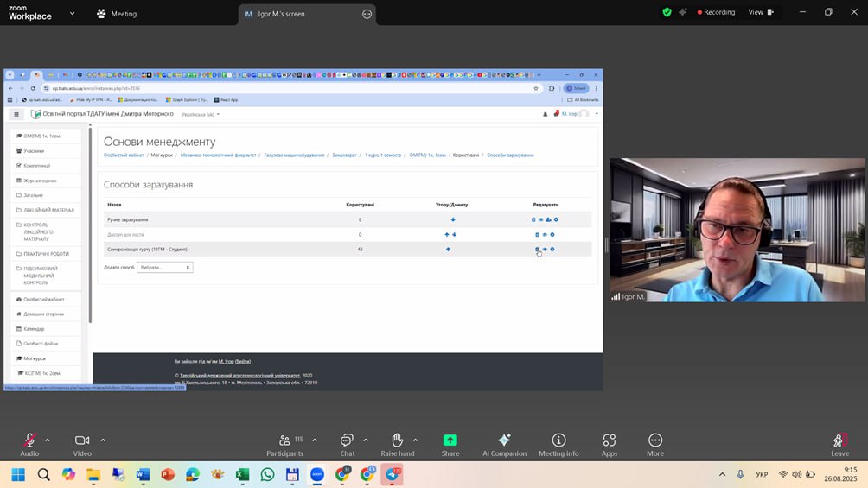Open settings gear for Синхронізація гурту row

(552, 250)
